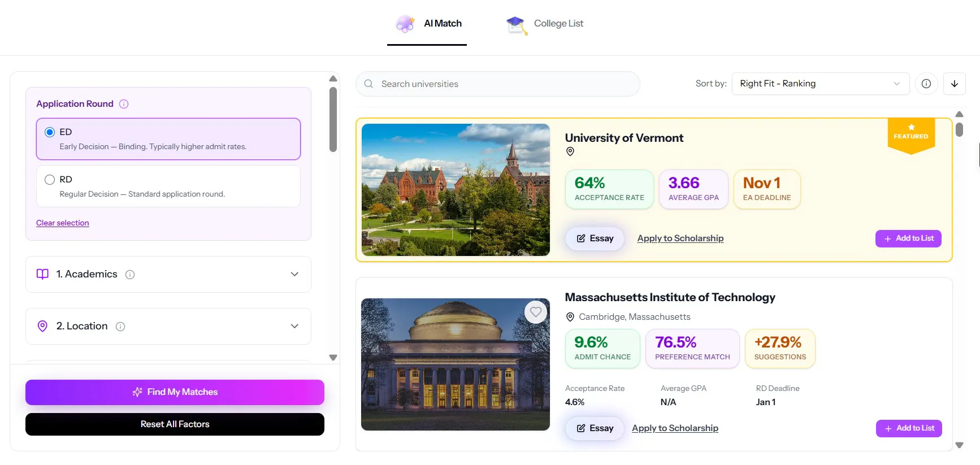Toggle sort direction arrow button

(x=955, y=84)
